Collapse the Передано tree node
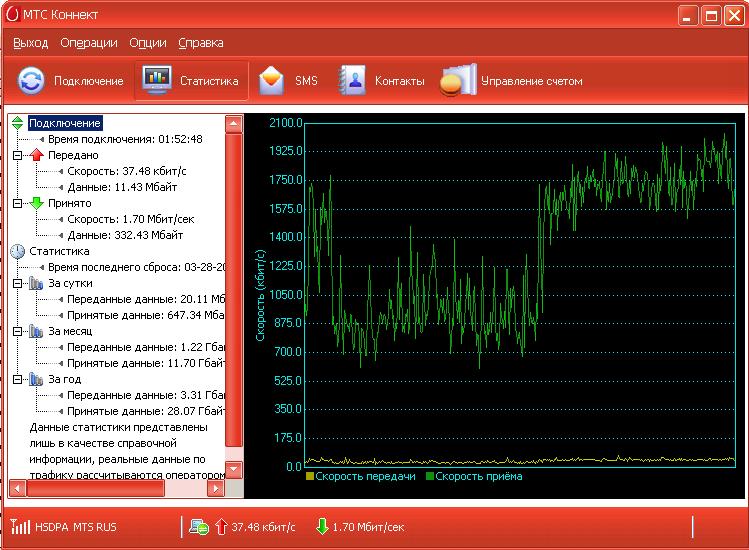The width and height of the screenshot is (749, 550). pyautogui.click(x=18, y=155)
